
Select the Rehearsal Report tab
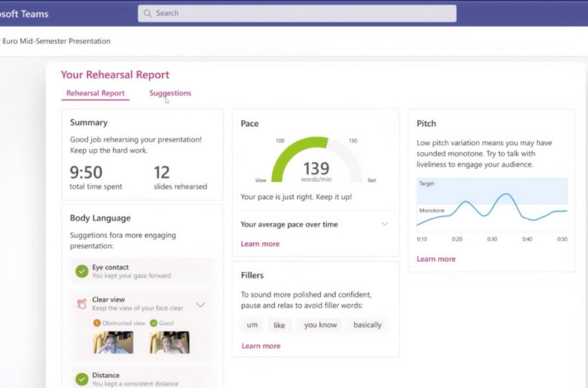tap(96, 93)
